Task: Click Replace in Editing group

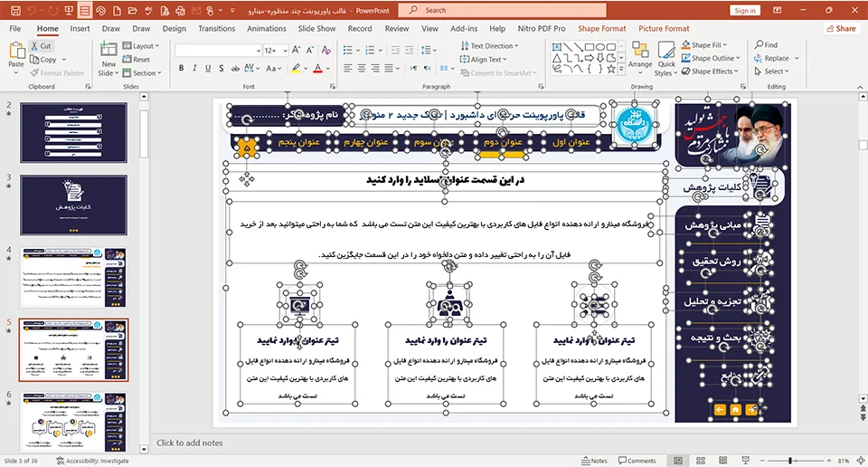Action: 771,58
